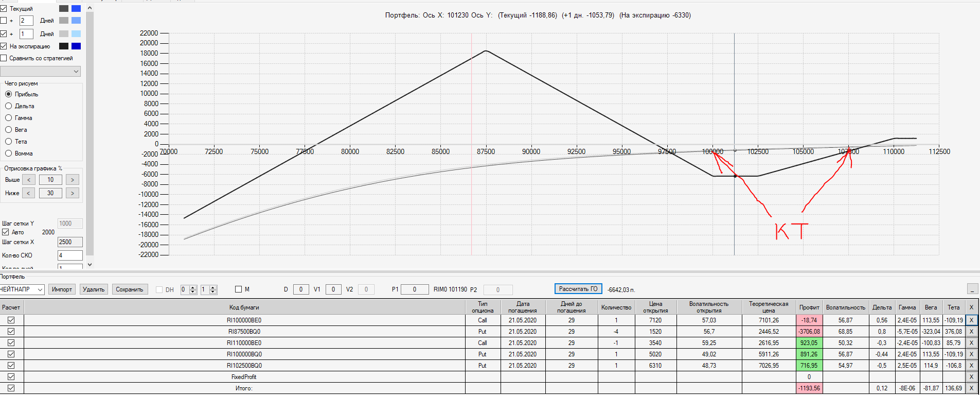Click the Дельта column header
The width and height of the screenshot is (980, 395).
(x=882, y=307)
